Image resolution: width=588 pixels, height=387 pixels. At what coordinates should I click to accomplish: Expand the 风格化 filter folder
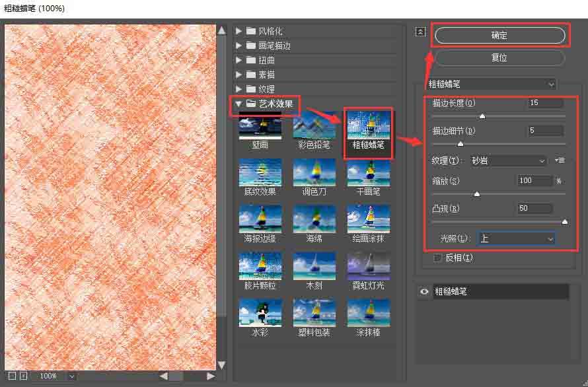point(239,31)
